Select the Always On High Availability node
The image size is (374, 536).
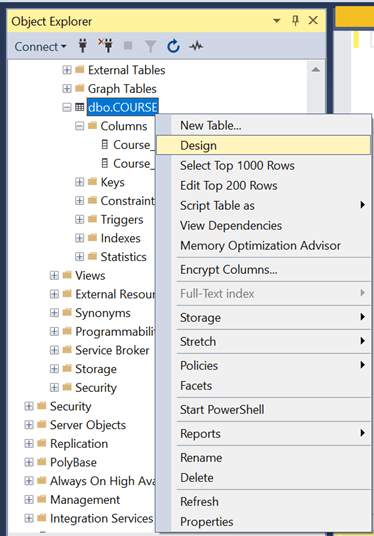(x=103, y=481)
